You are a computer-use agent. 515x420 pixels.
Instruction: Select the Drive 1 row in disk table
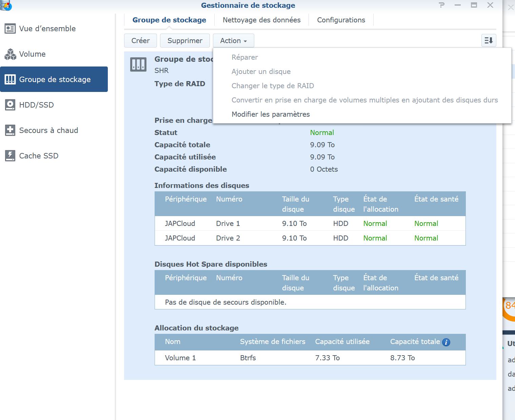coord(310,224)
